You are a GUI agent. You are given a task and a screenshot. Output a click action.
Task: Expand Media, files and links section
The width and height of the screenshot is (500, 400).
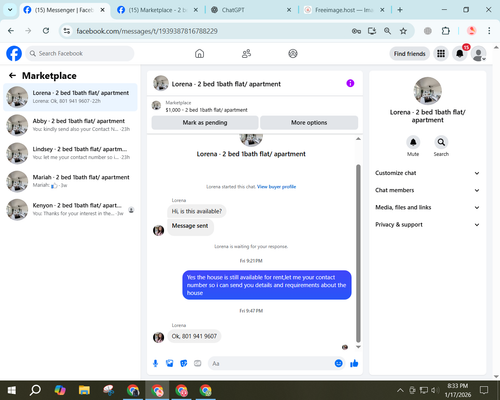point(427,207)
